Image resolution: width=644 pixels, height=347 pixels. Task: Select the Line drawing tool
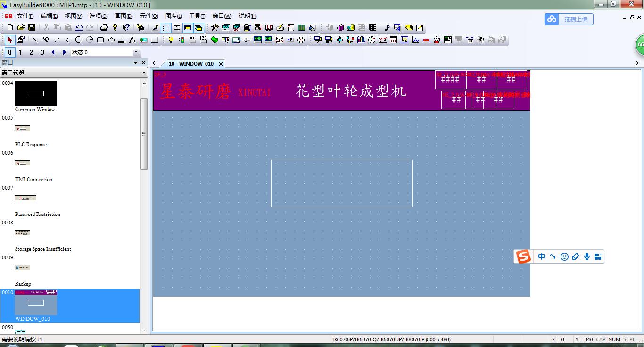(35, 40)
